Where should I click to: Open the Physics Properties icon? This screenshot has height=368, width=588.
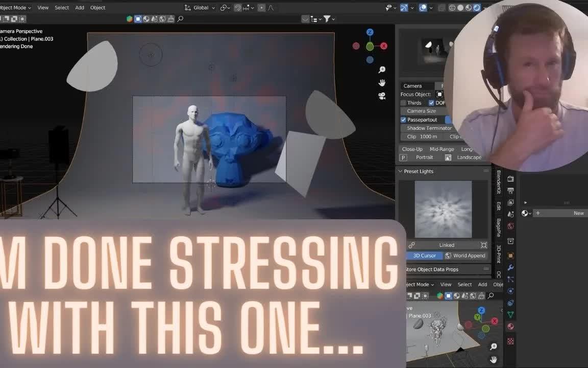[510, 291]
